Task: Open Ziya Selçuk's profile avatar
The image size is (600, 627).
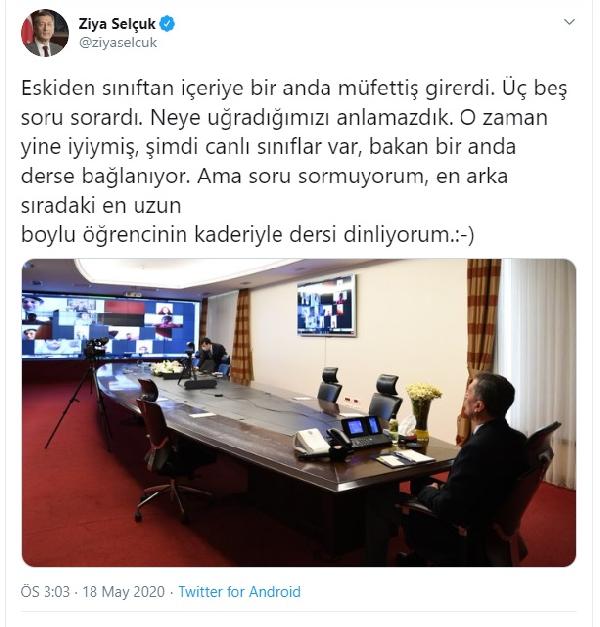Action: pos(45,33)
